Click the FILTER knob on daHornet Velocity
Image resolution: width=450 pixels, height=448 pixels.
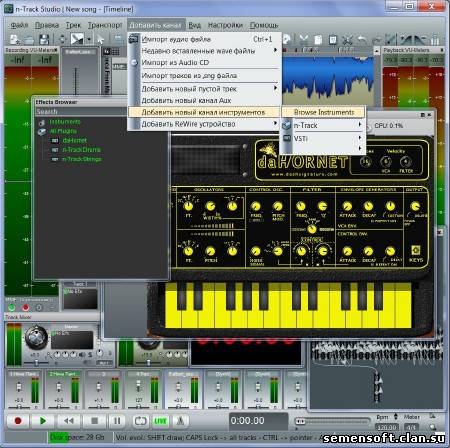(x=406, y=163)
